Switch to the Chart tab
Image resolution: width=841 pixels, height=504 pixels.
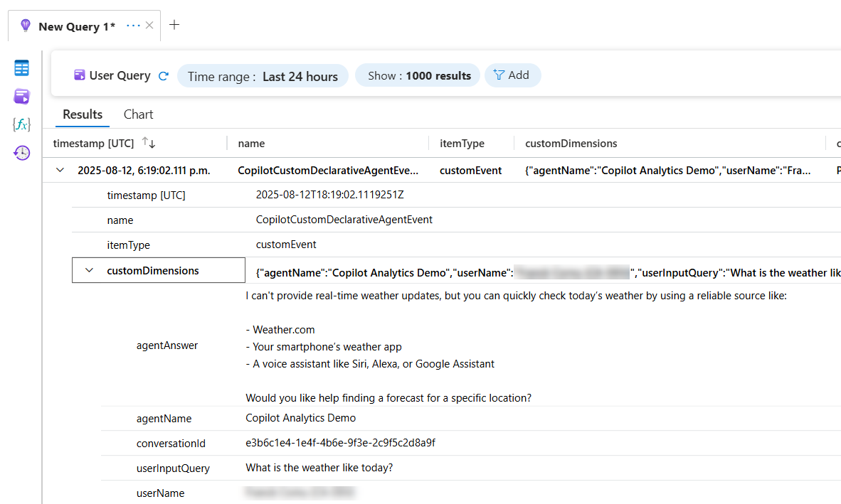click(x=138, y=114)
